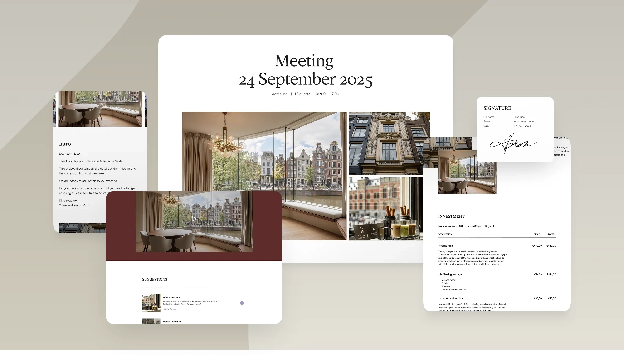Select the Meeting room line item
Image resolution: width=624 pixels, height=364 pixels.
(446, 246)
